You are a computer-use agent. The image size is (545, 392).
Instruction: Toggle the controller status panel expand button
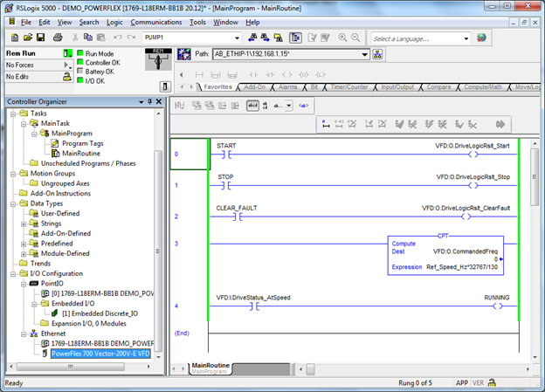click(x=165, y=86)
